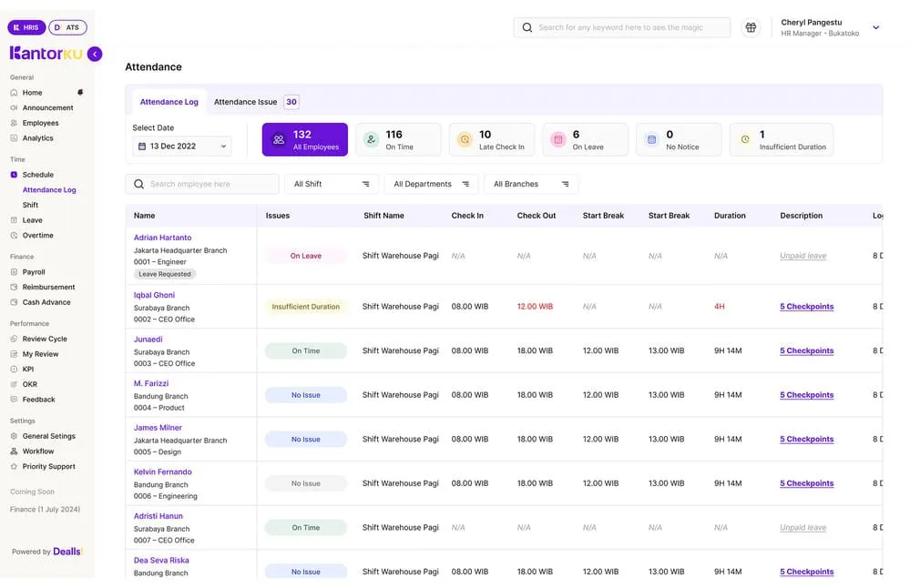
Task: Click the employee search field
Action: [202, 183]
